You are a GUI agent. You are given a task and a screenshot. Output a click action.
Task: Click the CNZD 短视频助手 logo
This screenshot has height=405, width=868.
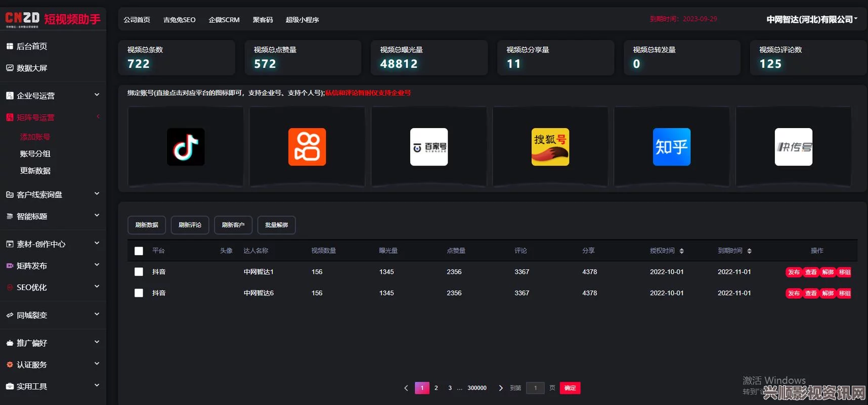click(53, 19)
